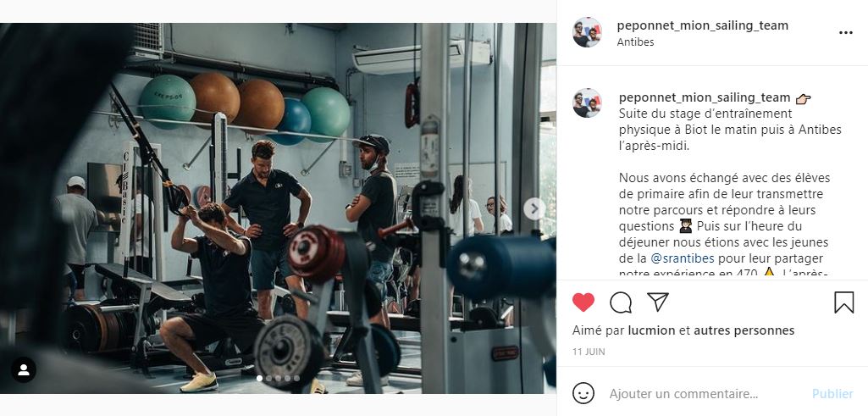Show tagged people icon on the photo
Viewport: 868px width, 416px height.
click(x=24, y=370)
